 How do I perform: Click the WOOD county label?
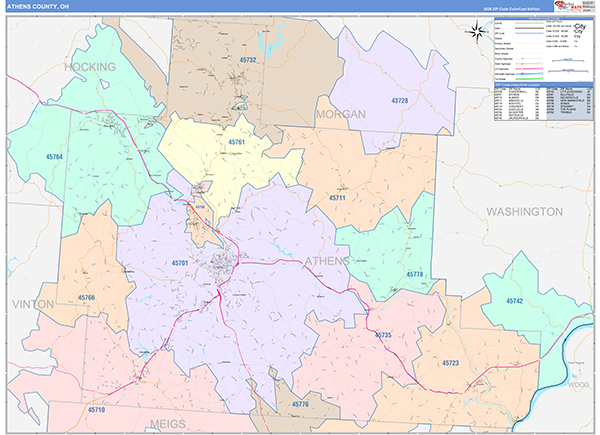pos(579,384)
